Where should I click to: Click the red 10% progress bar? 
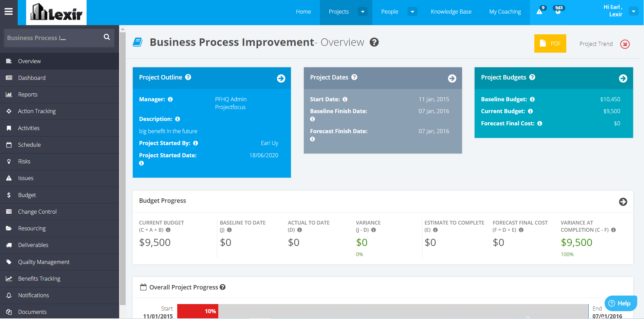198,311
